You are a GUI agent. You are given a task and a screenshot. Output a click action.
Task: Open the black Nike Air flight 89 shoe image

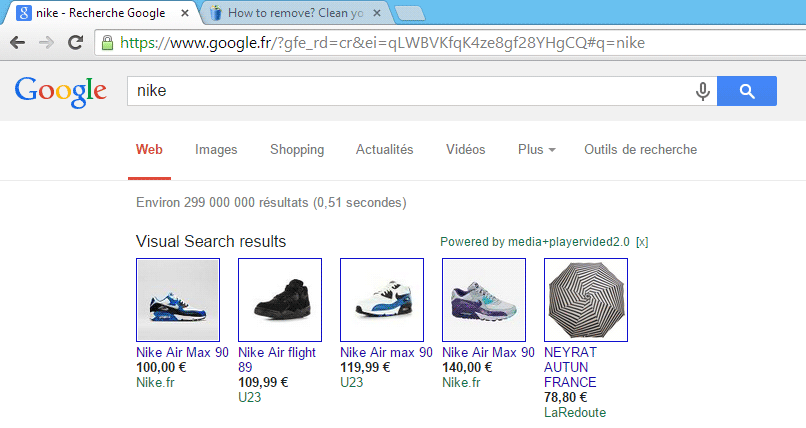[280, 300]
